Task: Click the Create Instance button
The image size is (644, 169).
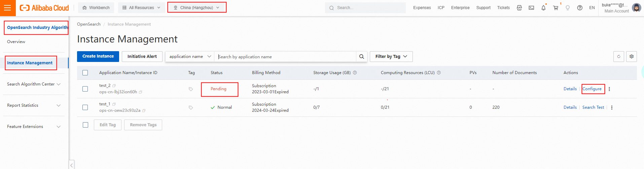Action: pyautogui.click(x=98, y=57)
